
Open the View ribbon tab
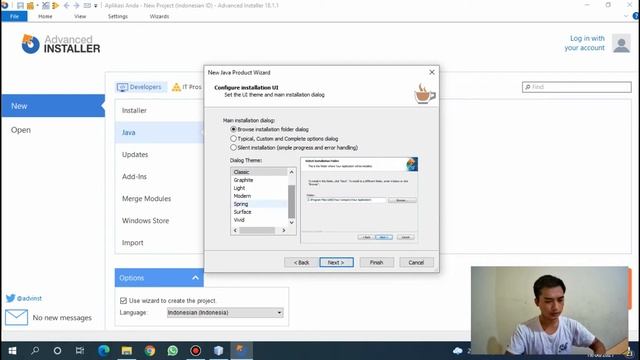click(80, 16)
